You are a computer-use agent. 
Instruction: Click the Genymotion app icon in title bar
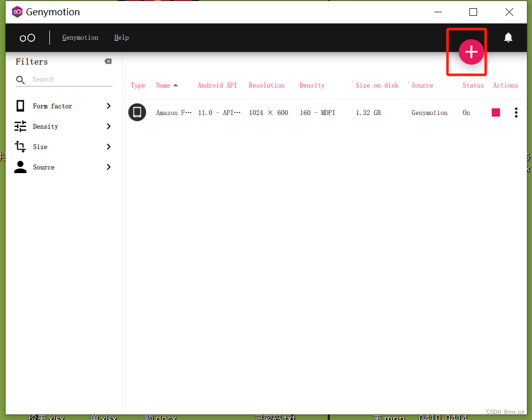(x=17, y=12)
